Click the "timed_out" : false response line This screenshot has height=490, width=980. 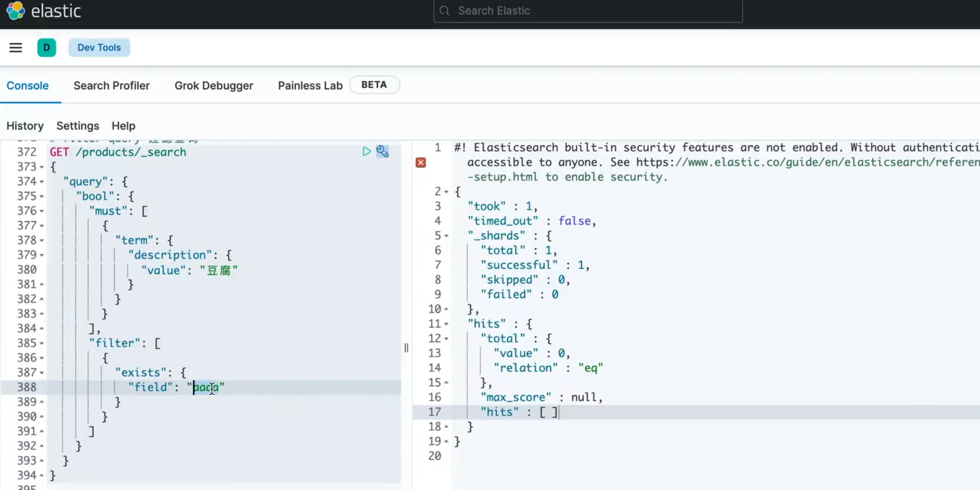click(x=532, y=221)
